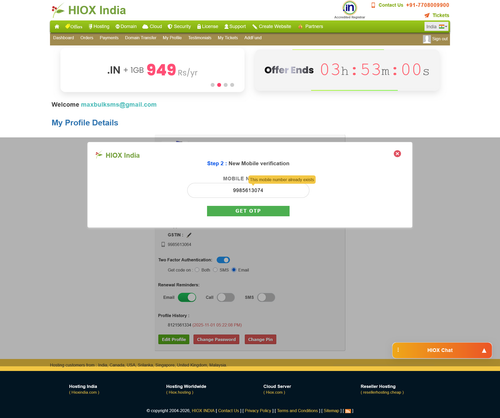Click the Change Pin button
The width and height of the screenshot is (500, 418).
click(260, 339)
